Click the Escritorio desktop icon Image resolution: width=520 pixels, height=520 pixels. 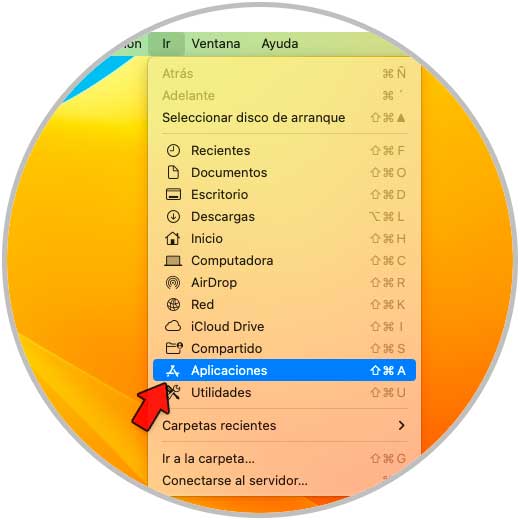pos(173,194)
